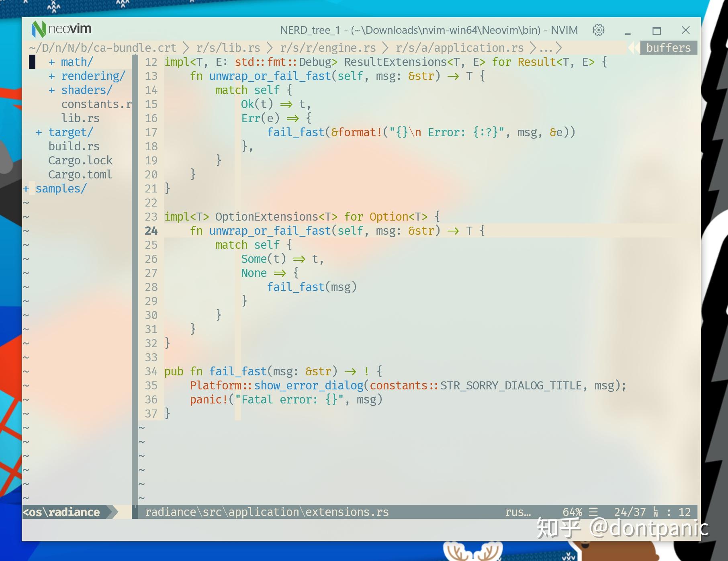Image resolution: width=728 pixels, height=561 pixels.
Task: Click the LN line-number glyph in statusline
Action: click(x=656, y=512)
